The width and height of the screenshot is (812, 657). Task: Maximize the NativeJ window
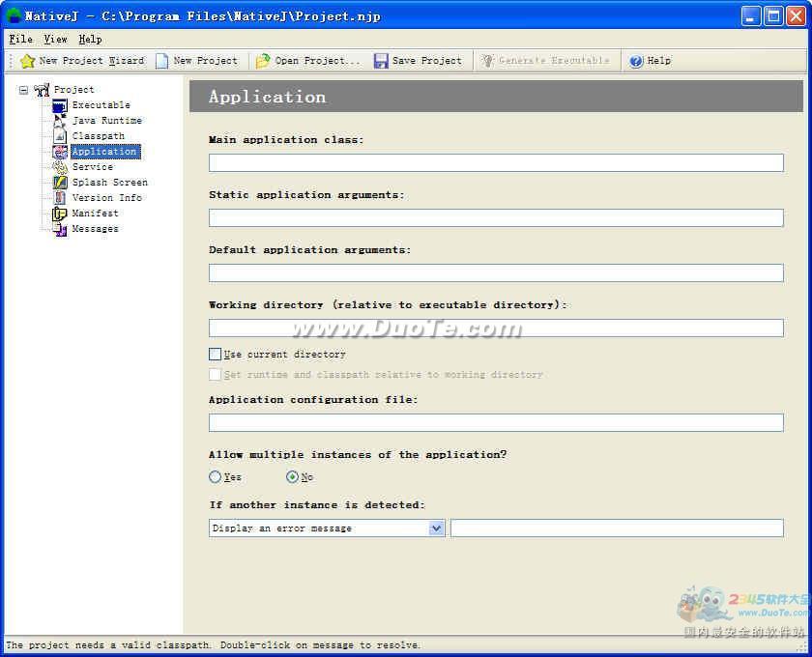tap(773, 16)
